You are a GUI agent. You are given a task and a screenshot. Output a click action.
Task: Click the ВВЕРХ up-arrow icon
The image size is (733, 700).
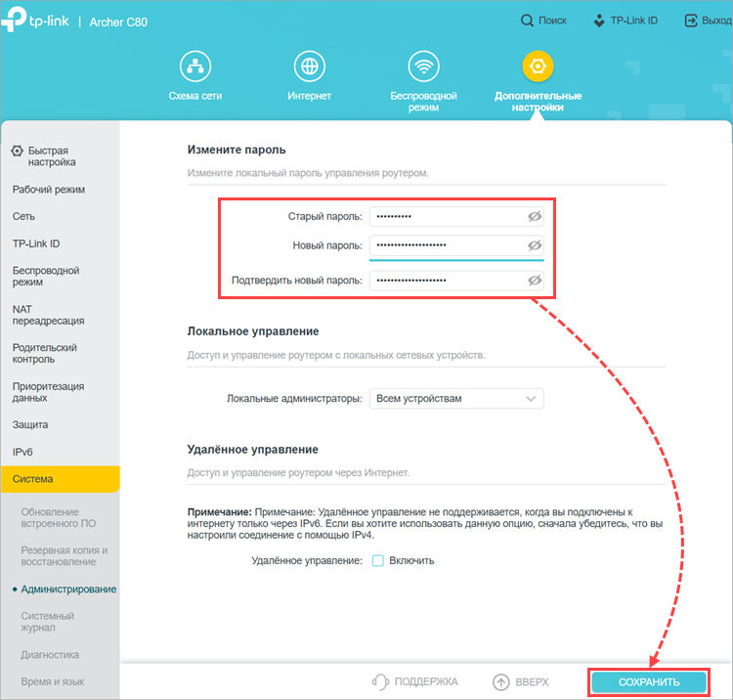[x=500, y=682]
